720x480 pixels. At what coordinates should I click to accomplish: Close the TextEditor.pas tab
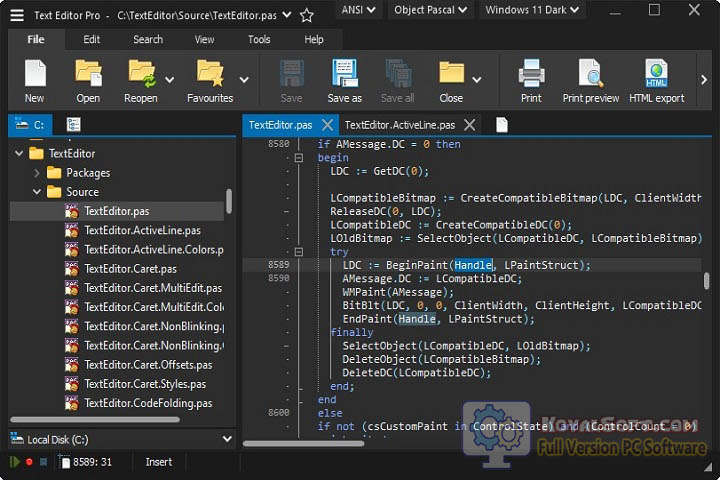[x=327, y=125]
